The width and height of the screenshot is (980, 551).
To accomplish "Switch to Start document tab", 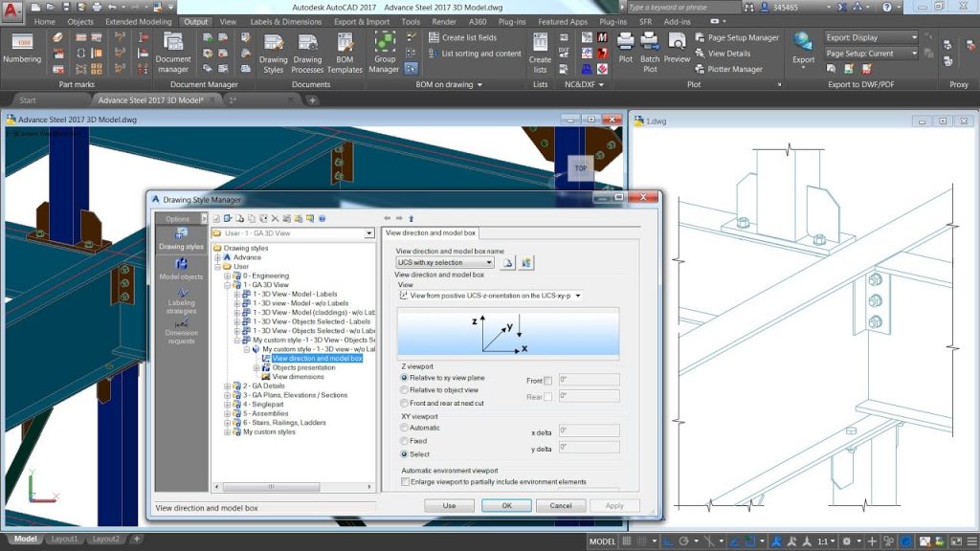I will click(x=28, y=99).
